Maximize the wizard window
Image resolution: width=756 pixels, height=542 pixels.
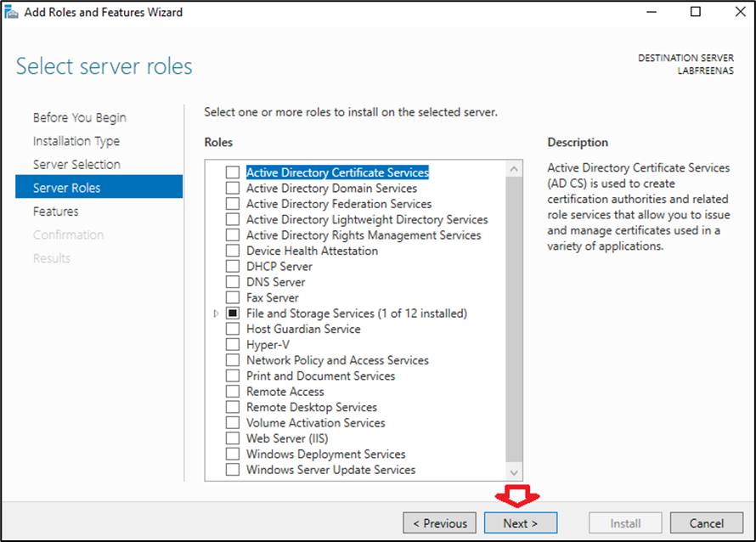pyautogui.click(x=696, y=12)
